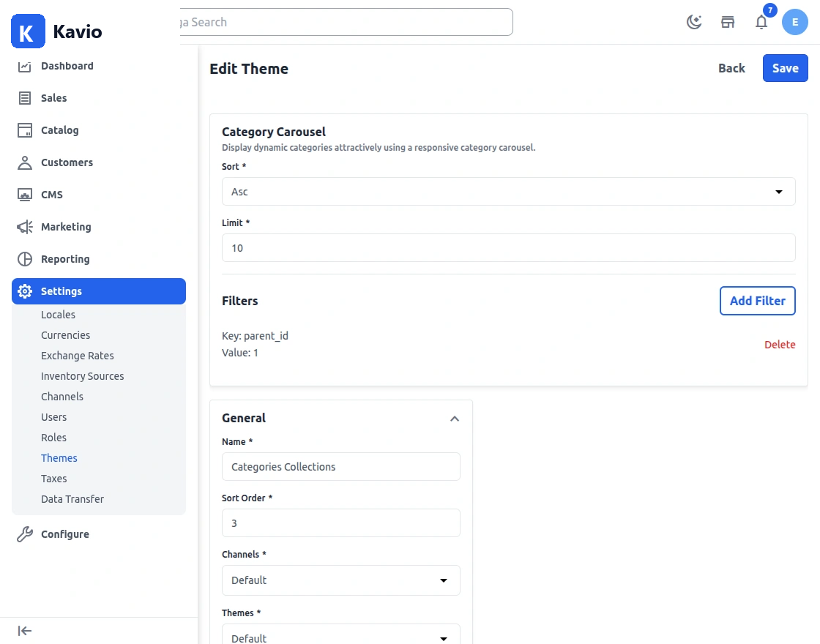Image resolution: width=820 pixels, height=644 pixels.
Task: Focus the Limit input field
Action: pyautogui.click(x=508, y=248)
